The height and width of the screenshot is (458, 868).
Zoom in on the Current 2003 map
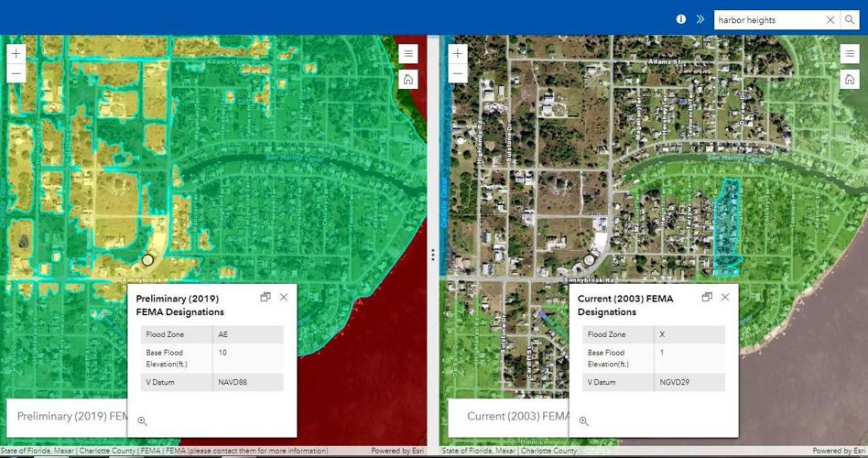[x=458, y=54]
